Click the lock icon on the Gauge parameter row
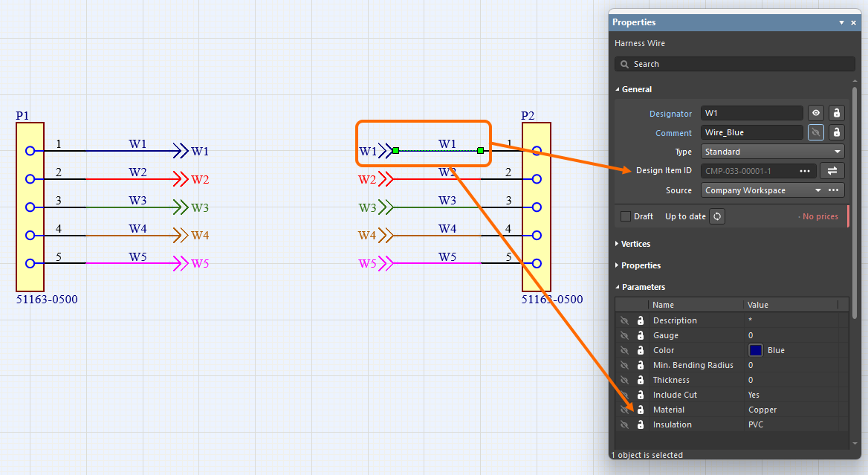Image resolution: width=868 pixels, height=475 pixels. coord(640,335)
